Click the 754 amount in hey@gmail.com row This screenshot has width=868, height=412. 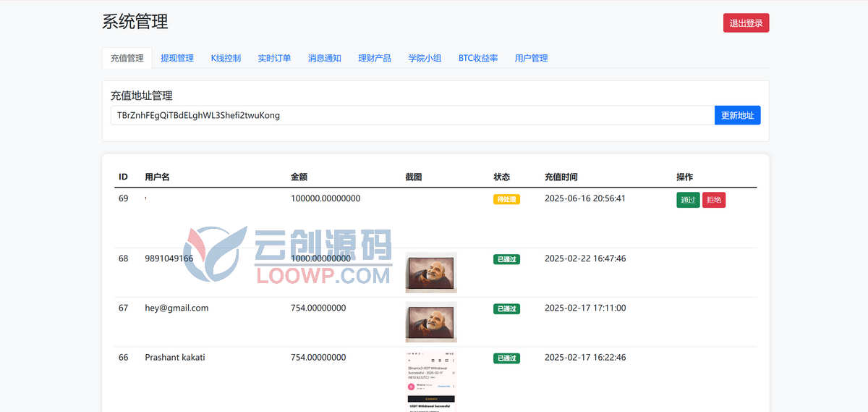point(318,308)
